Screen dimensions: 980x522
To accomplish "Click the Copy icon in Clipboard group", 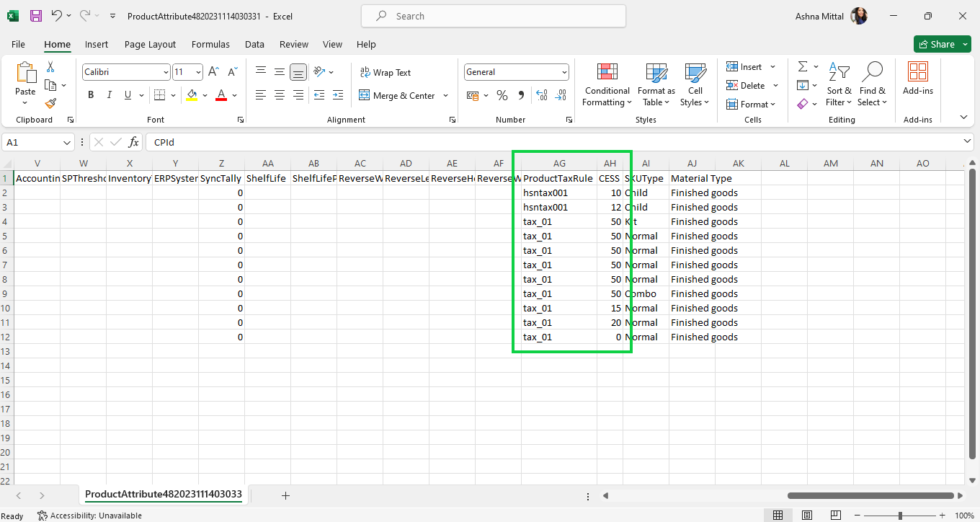I will (50, 85).
